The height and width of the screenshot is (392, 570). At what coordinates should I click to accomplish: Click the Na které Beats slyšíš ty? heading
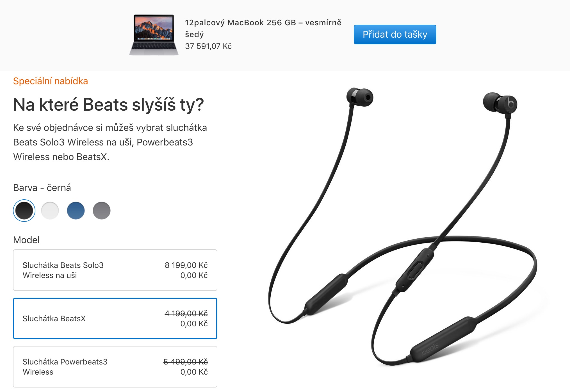click(x=108, y=105)
